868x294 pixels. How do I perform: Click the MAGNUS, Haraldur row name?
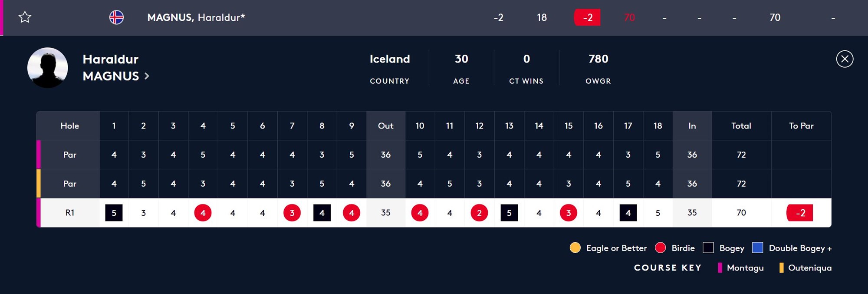196,17
